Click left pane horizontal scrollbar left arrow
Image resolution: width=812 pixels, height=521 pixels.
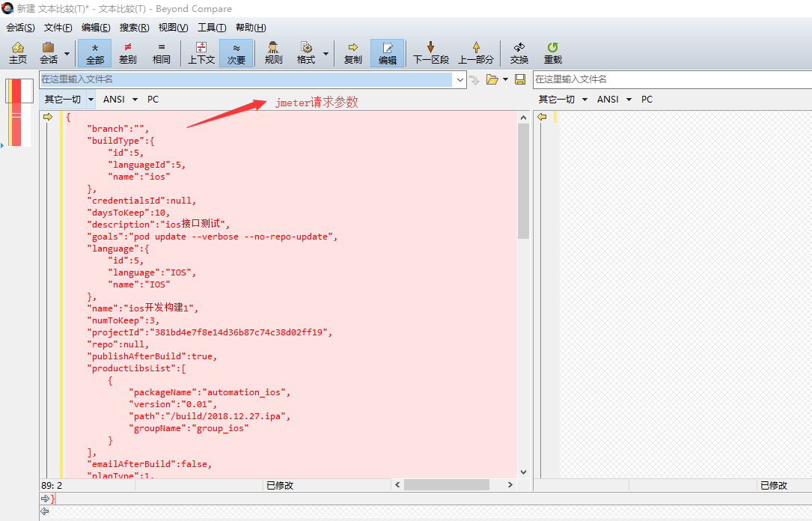tap(397, 485)
